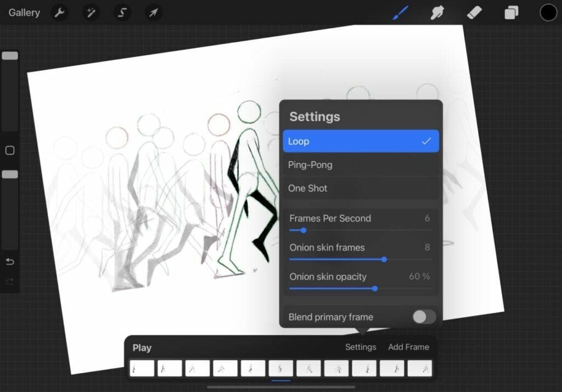The width and height of the screenshot is (562, 392).
Task: Select the first frame thumbnail
Action: click(142, 368)
